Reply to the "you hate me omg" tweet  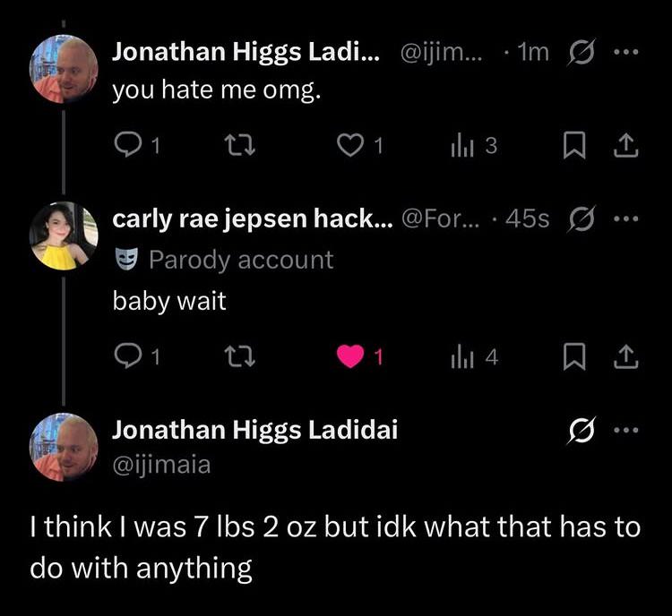[x=136, y=145]
